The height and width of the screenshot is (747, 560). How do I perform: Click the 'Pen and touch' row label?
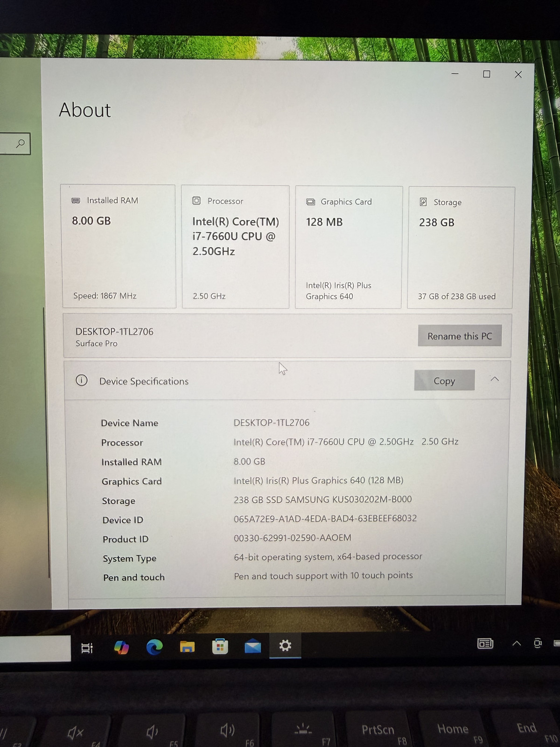click(x=134, y=578)
